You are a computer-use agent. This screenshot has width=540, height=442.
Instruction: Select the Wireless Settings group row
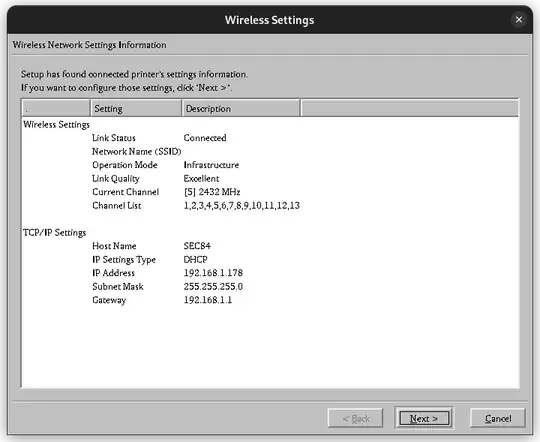(x=56, y=124)
